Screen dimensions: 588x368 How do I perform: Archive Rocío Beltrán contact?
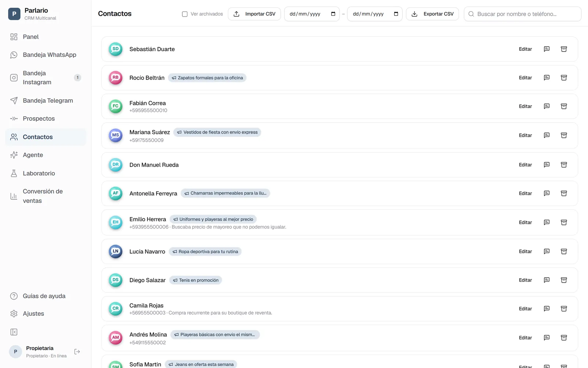564,78
